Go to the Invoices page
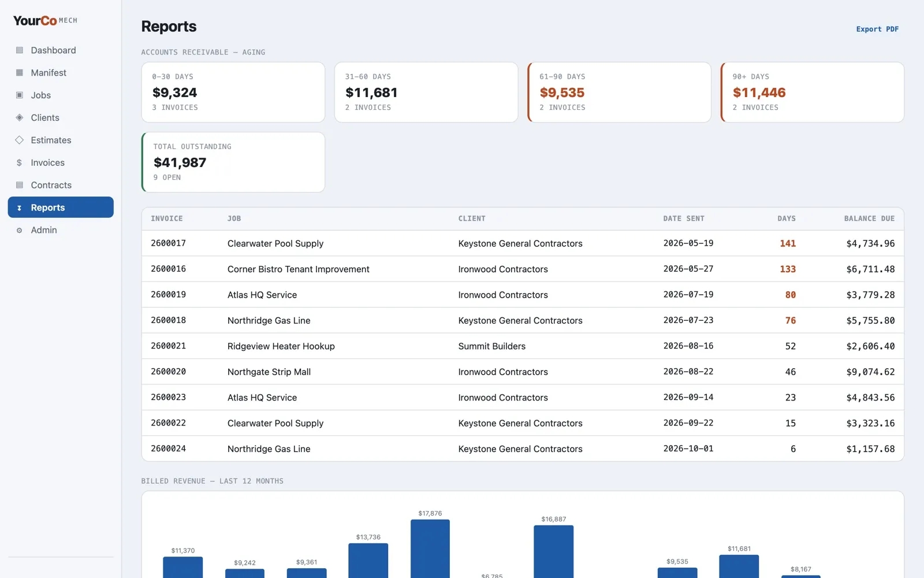The image size is (924, 578). click(61, 162)
